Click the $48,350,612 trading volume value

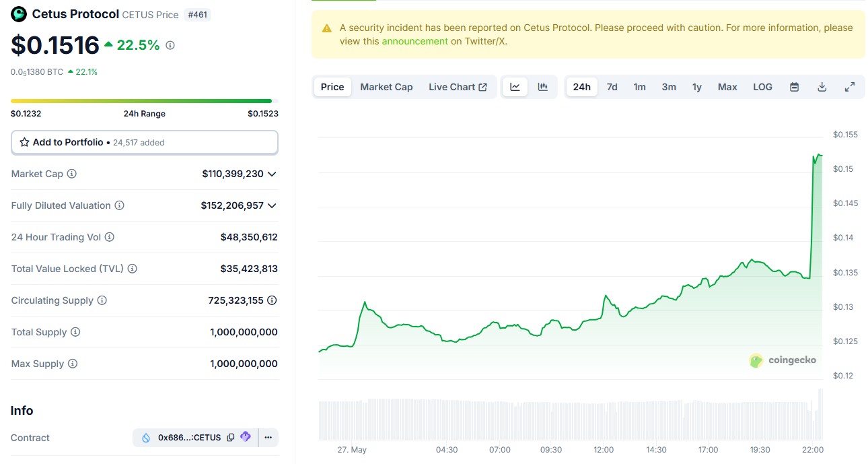(x=249, y=237)
